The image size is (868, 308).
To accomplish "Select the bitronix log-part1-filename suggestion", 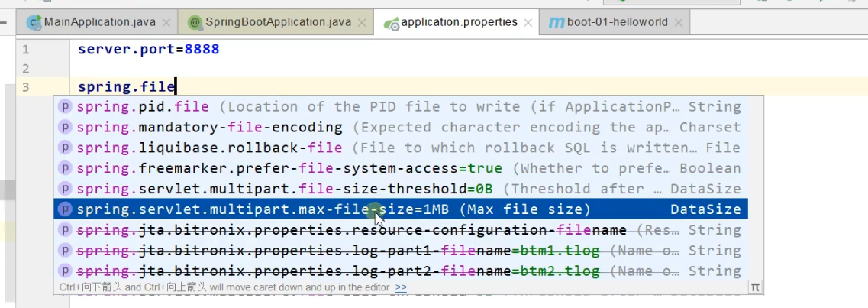I will click(401, 250).
